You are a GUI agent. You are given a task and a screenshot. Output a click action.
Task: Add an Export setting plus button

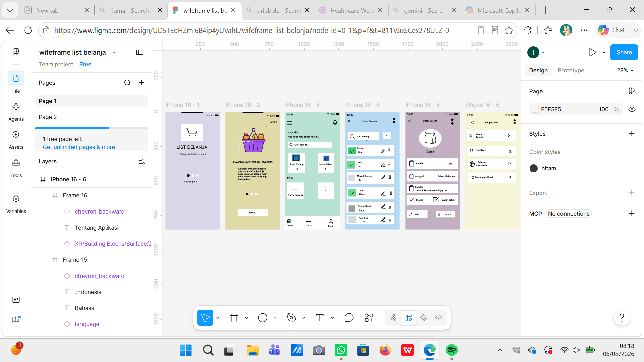click(x=632, y=193)
